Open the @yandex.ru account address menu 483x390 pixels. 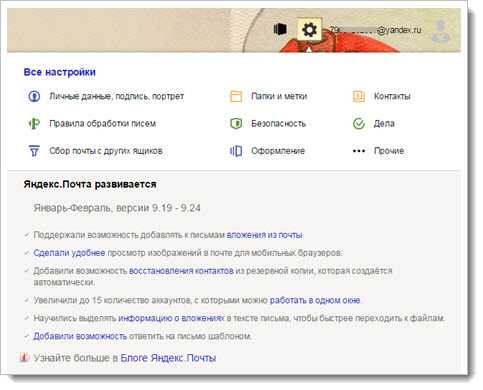[376, 30]
